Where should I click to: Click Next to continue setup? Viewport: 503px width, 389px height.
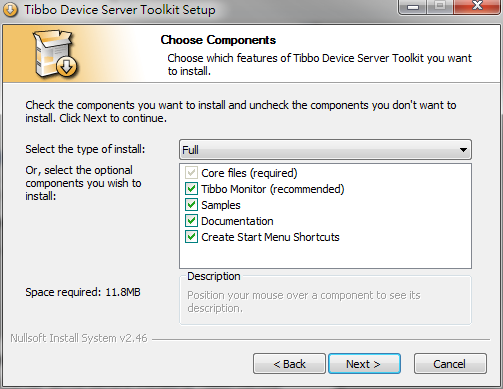364,364
